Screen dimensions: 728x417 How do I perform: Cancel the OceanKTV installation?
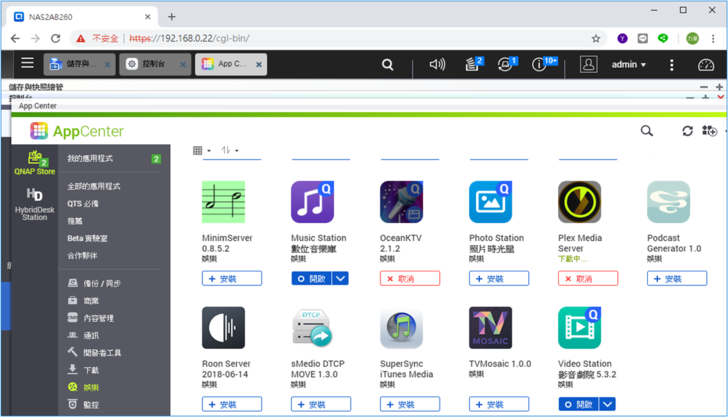[x=410, y=279]
